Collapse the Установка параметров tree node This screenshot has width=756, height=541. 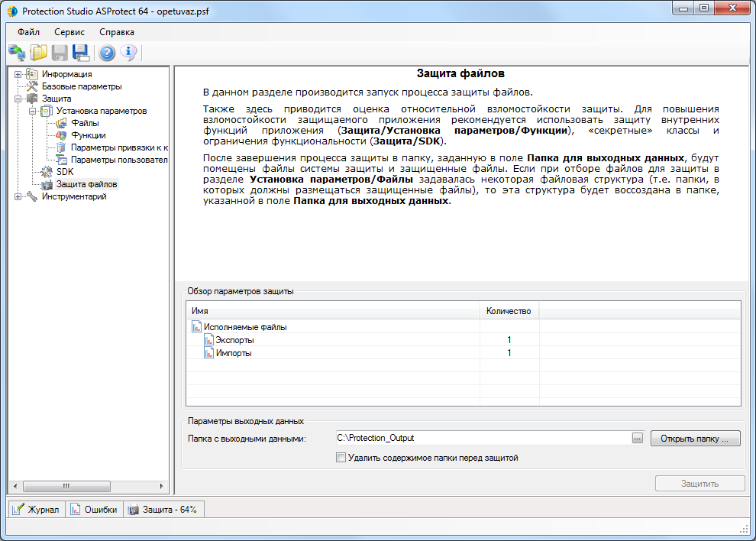click(x=32, y=111)
